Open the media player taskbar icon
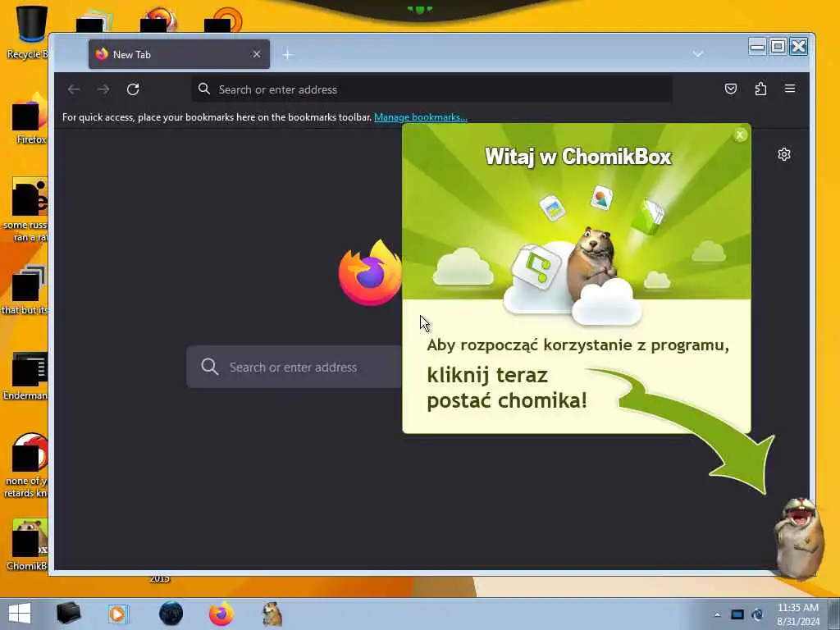 coord(118,614)
